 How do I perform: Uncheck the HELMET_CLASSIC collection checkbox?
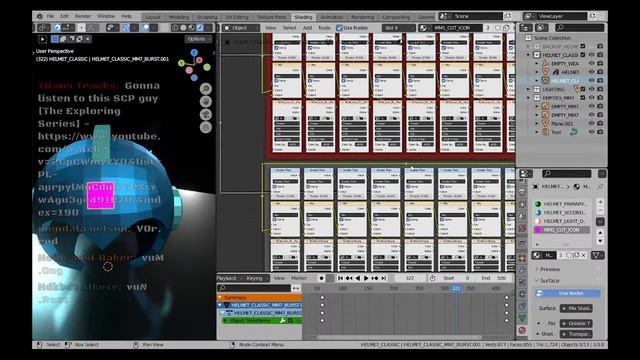click(x=583, y=55)
